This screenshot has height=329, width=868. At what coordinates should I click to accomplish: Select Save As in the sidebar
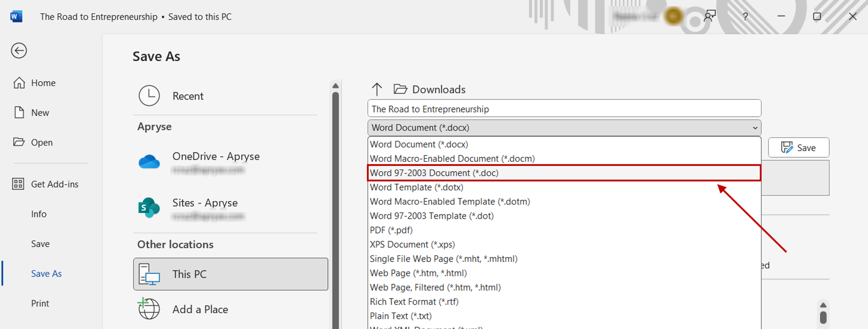tap(46, 274)
